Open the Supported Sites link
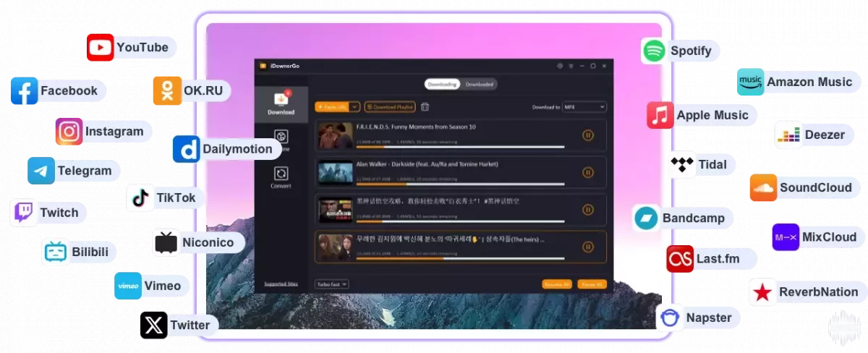This screenshot has height=353, width=868. (x=281, y=284)
